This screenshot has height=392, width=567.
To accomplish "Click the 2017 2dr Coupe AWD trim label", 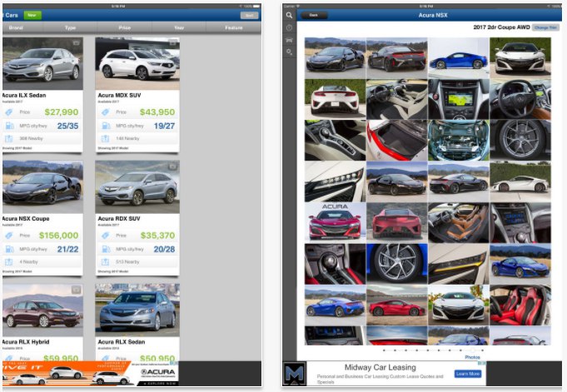I will click(x=501, y=27).
